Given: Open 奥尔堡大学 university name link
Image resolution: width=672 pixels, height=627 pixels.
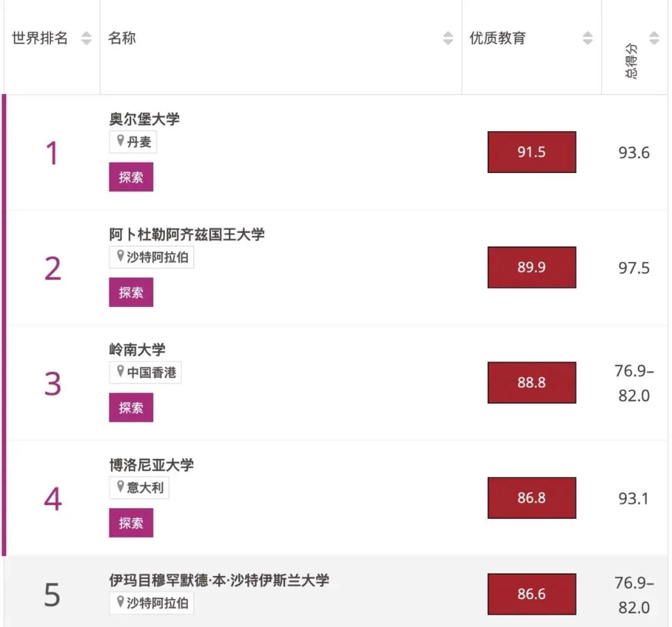Looking at the screenshot, I should [x=144, y=119].
